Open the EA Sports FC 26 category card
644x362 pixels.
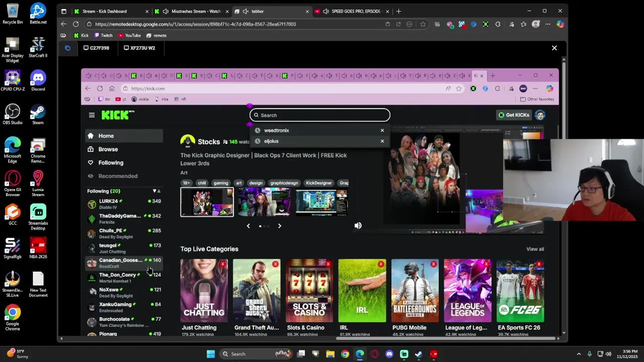(520, 291)
